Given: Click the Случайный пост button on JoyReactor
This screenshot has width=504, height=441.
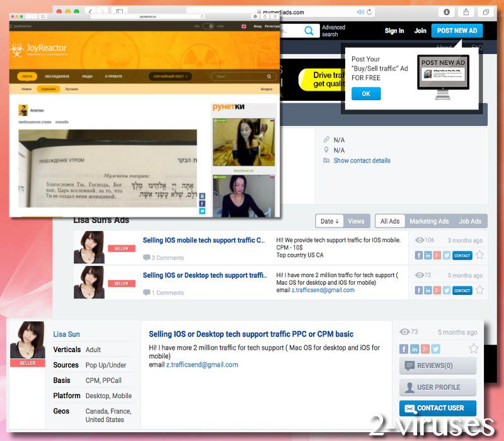Looking at the screenshot, I should (170, 76).
